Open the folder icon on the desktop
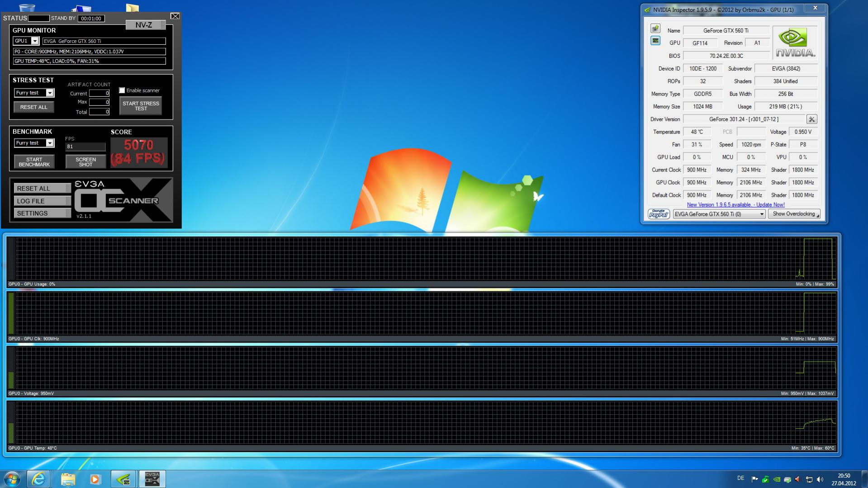 pos(132,8)
